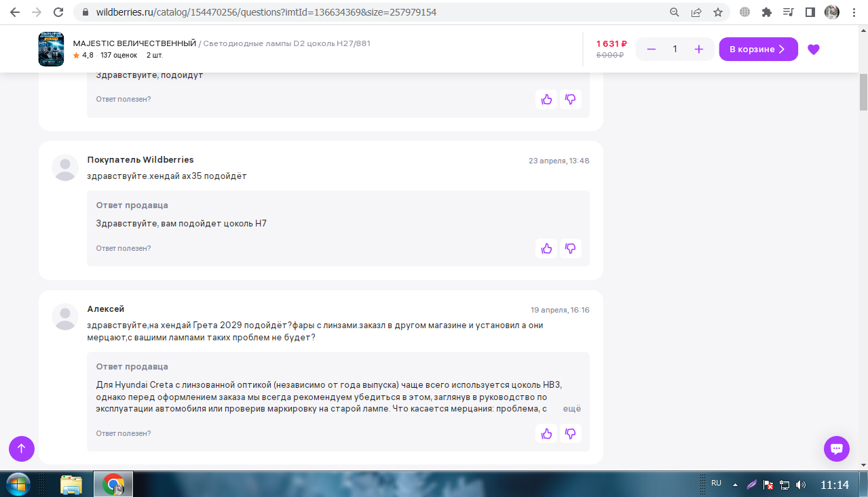Reload the Wildberries page
868x497 pixels.
click(x=58, y=12)
